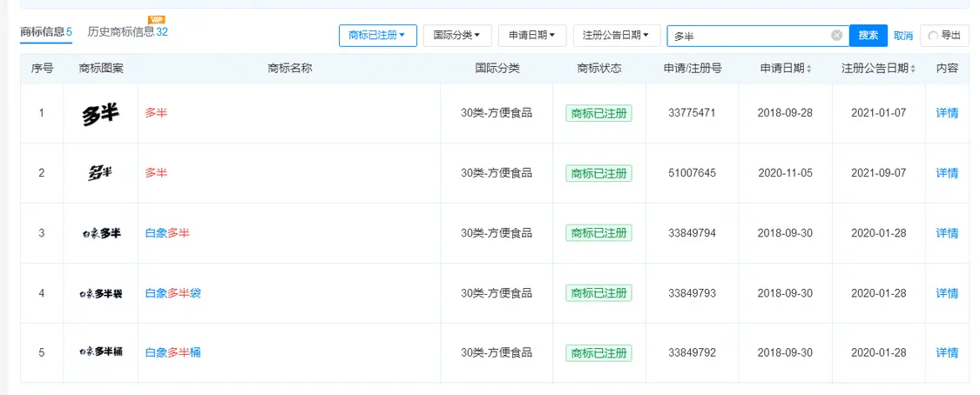980x395 pixels.
Task: Focus the search field containing 多半
Action: 749,36
